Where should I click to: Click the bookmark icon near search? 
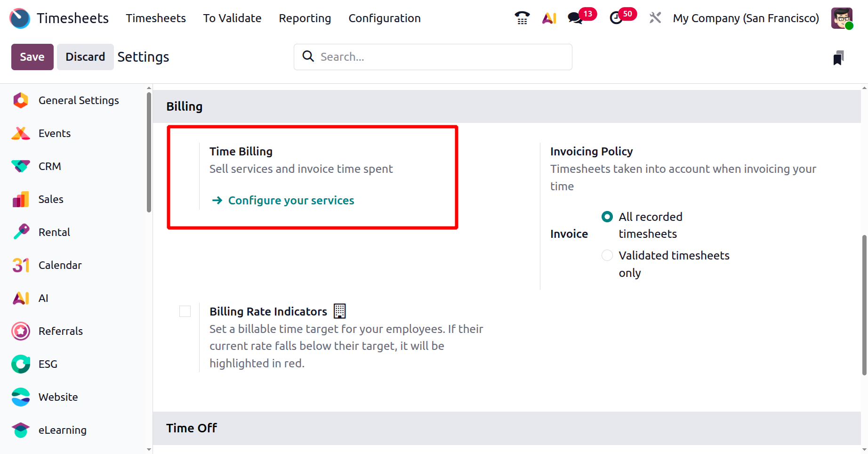click(x=838, y=57)
